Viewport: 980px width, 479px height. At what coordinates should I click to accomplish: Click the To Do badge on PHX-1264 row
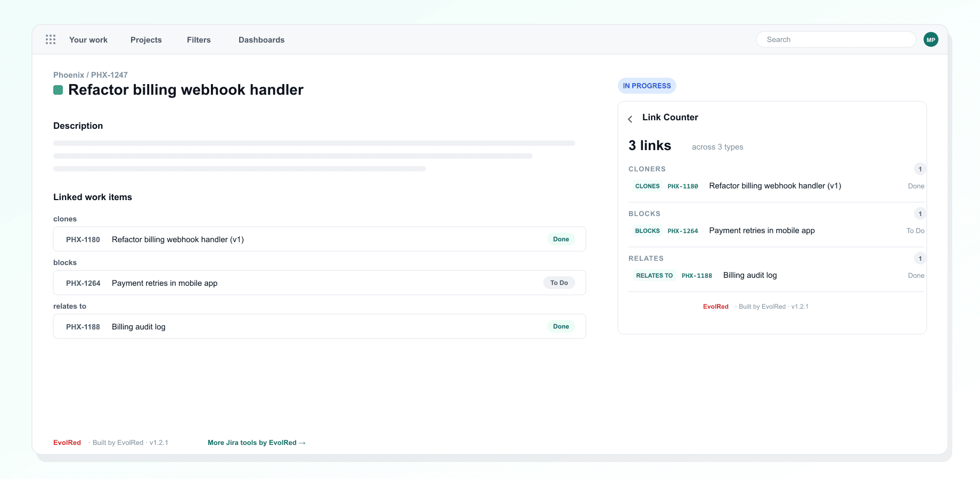(559, 283)
